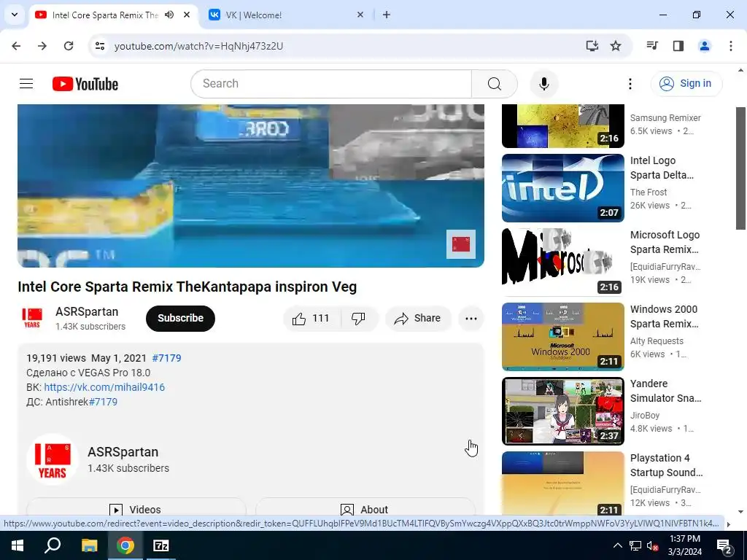The height and width of the screenshot is (560, 747).
Task: Click the ASRSpartan channel avatar beside title
Action: pos(32,318)
